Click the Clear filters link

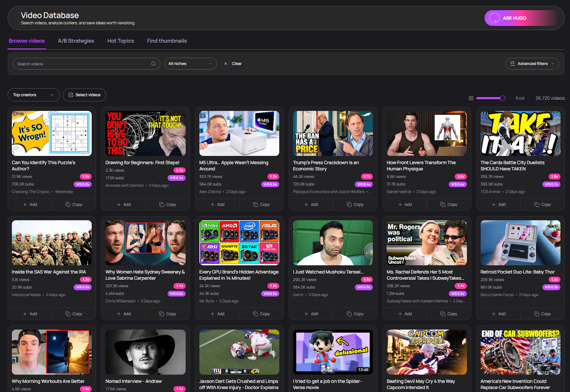click(x=237, y=64)
